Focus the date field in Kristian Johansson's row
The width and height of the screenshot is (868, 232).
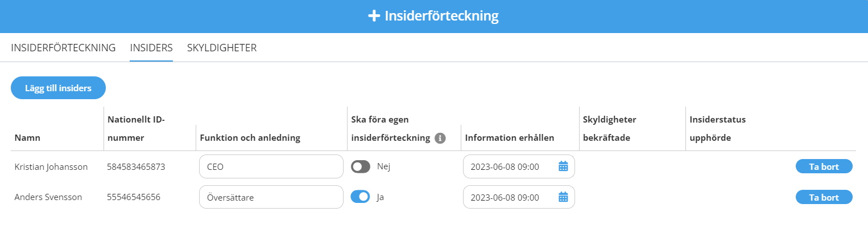519,166
